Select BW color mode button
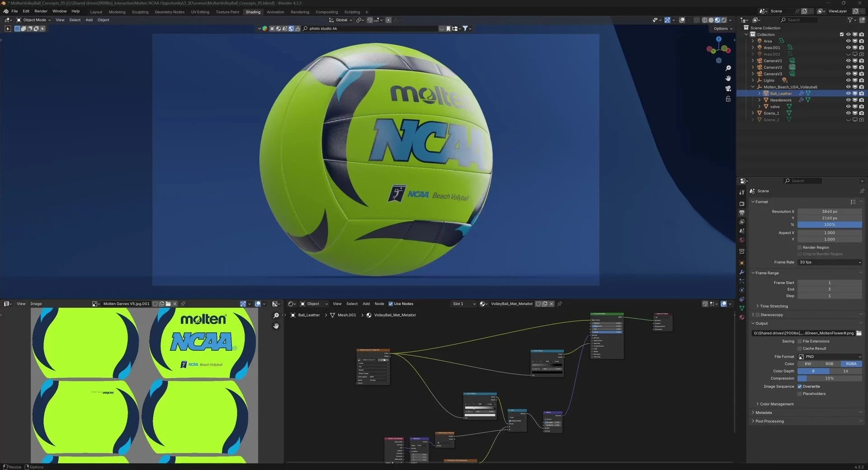This screenshot has width=868, height=470. coord(808,364)
